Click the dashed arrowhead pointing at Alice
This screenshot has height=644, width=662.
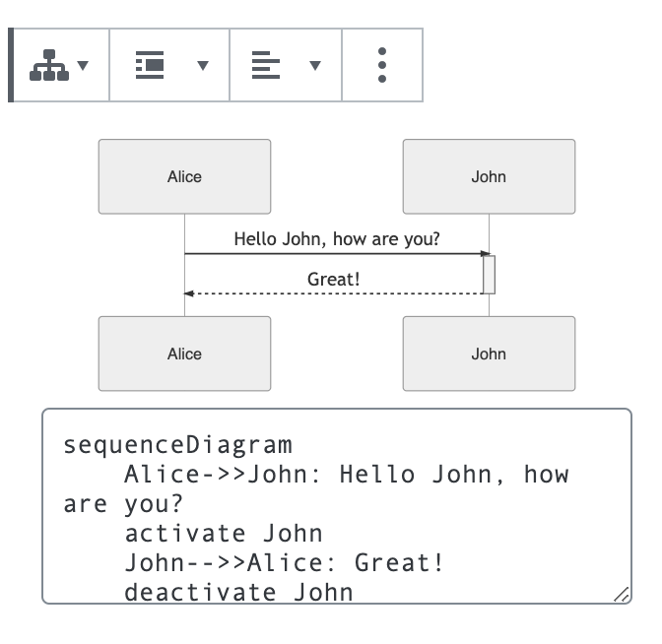click(189, 293)
